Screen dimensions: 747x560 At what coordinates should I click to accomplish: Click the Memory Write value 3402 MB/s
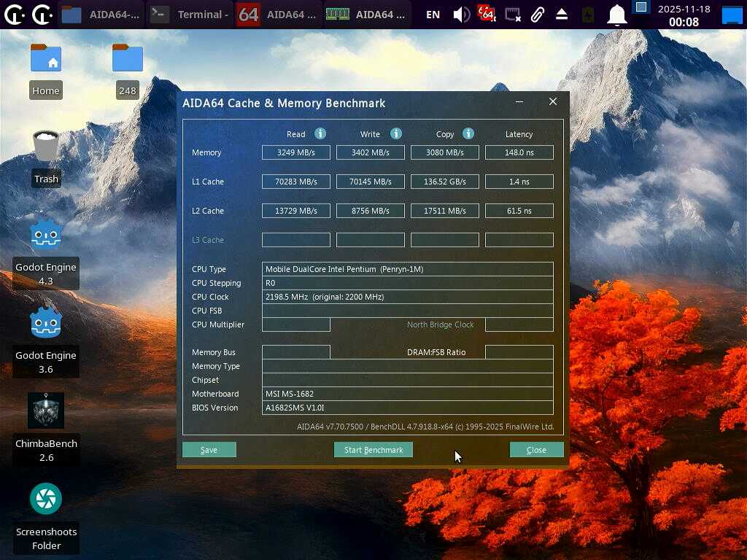[x=370, y=152]
